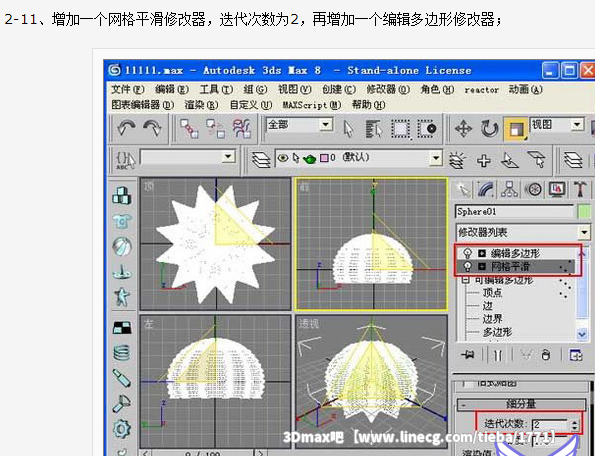Open the 渲染(R) menu

tap(201, 105)
